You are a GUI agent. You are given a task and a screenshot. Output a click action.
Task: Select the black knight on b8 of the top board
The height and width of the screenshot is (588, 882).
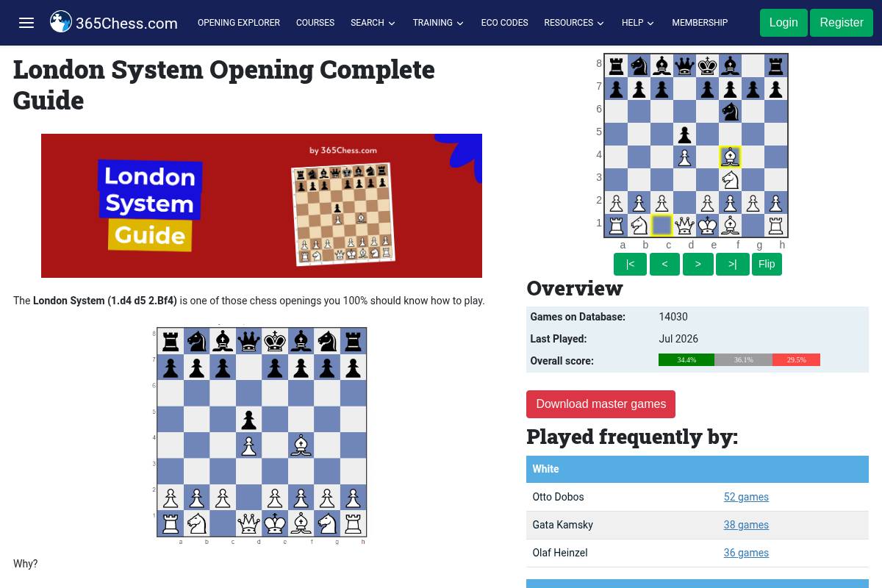(639, 65)
